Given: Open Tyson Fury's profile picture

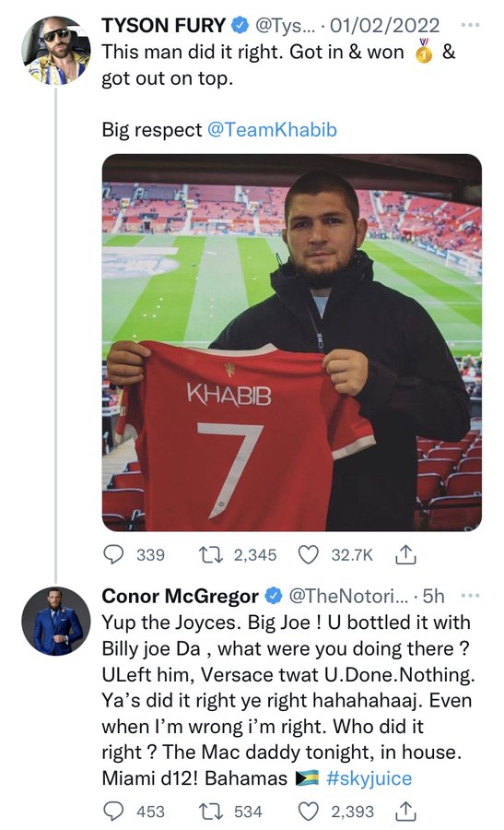Looking at the screenshot, I should pos(56,51).
